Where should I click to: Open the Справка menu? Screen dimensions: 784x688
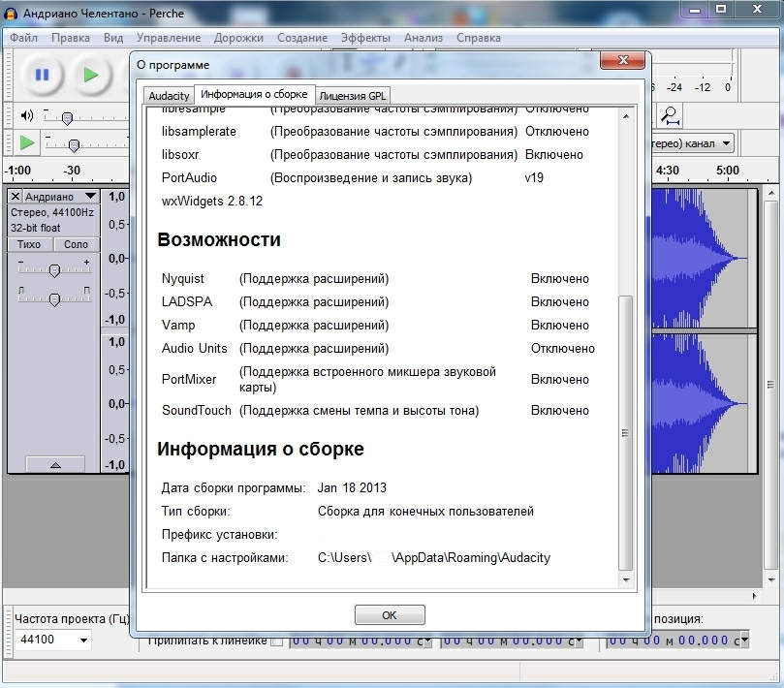point(479,38)
